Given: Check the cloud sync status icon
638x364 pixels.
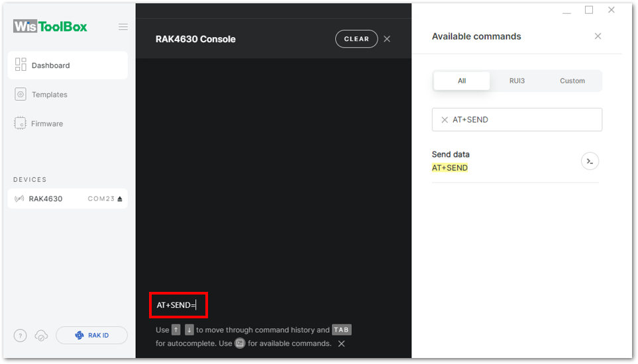Looking at the screenshot, I should (x=41, y=336).
